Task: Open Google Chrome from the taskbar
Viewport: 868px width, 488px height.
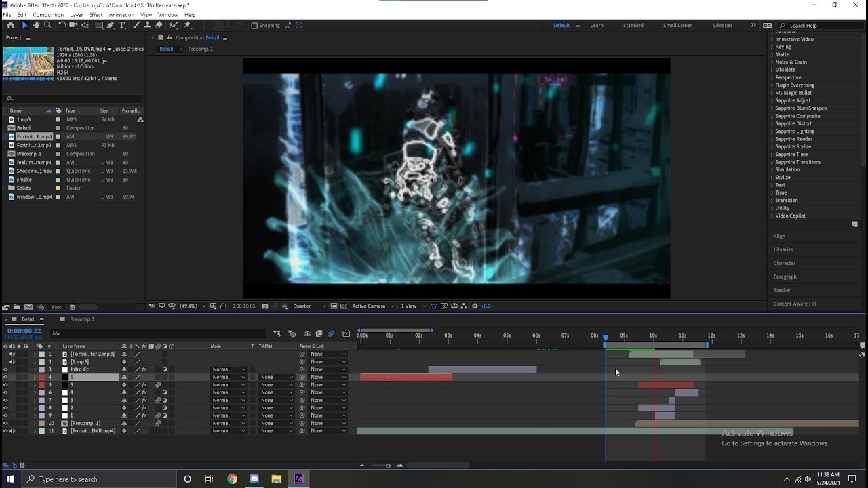Action: 233,479
